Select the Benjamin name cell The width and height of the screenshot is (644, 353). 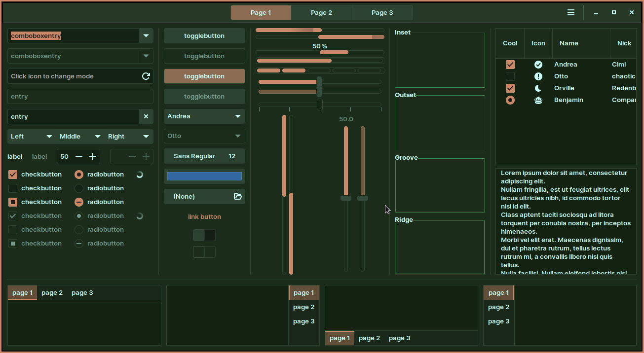coord(568,100)
